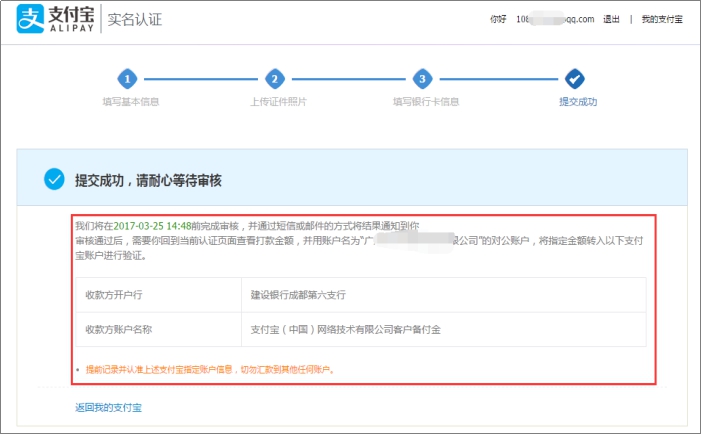702x434 pixels.
Task: Click the 退出 logout link
Action: coord(611,19)
